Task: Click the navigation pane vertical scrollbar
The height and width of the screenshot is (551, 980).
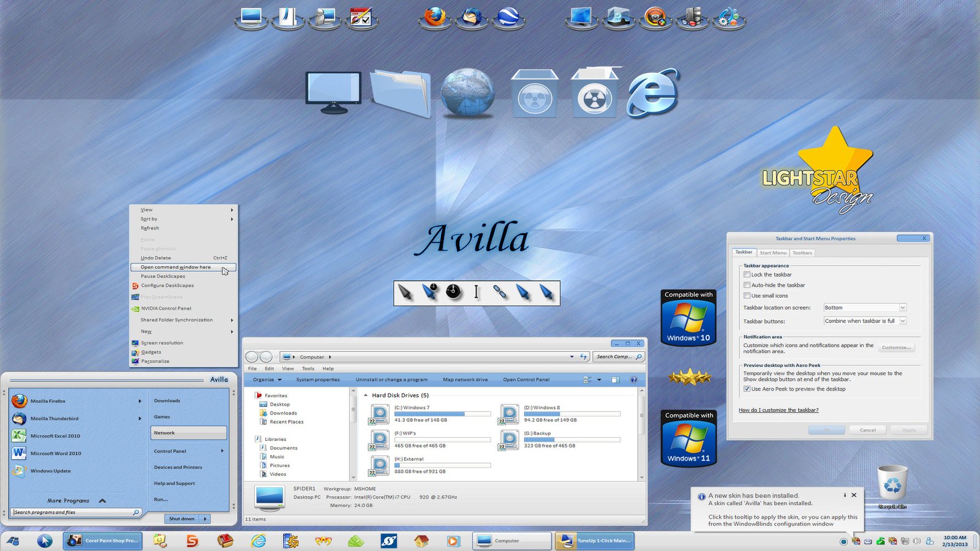Action: [353, 435]
